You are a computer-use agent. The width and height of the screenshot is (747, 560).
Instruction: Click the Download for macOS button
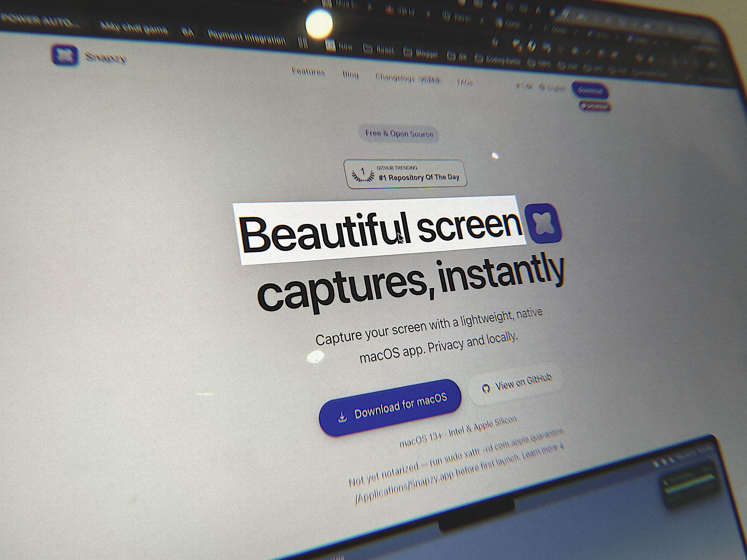[x=390, y=407]
